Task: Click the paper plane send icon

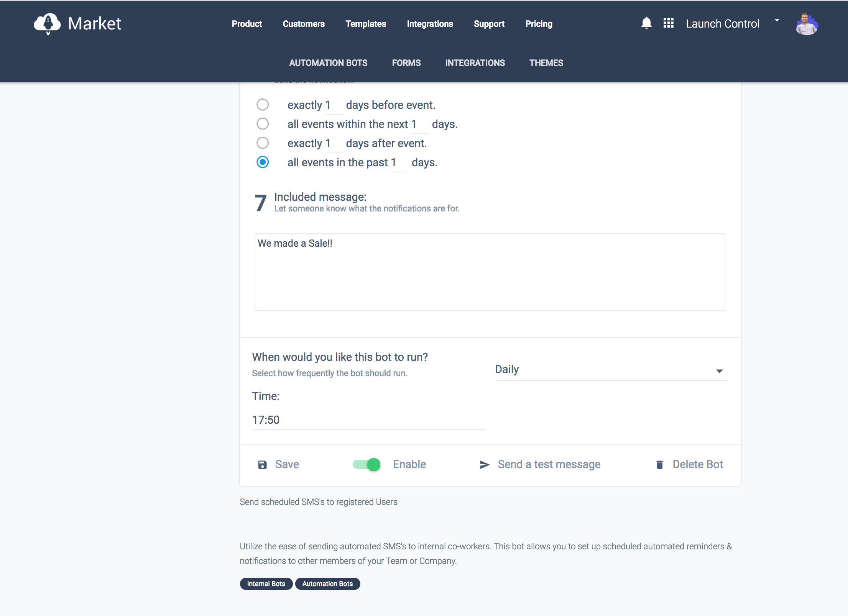Action: (x=485, y=465)
